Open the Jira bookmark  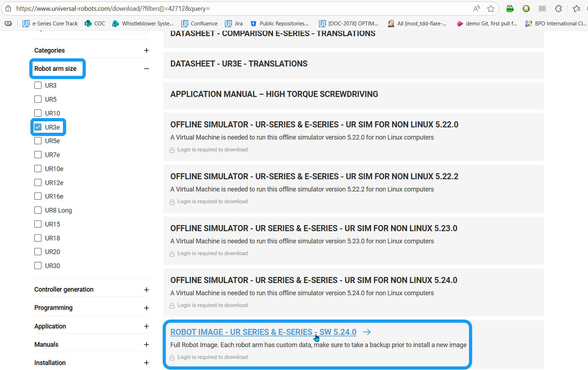pos(234,24)
